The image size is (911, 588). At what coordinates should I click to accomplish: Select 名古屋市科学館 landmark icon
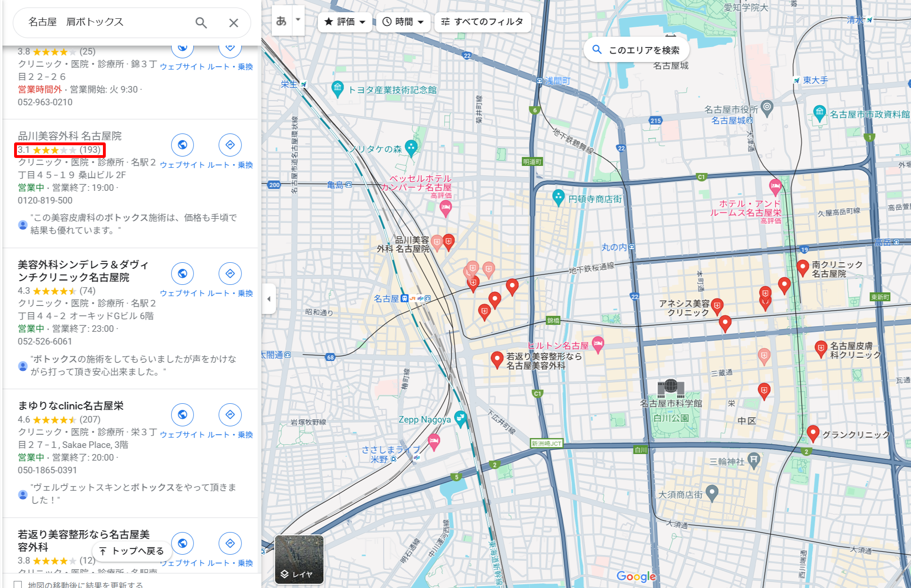tap(671, 388)
